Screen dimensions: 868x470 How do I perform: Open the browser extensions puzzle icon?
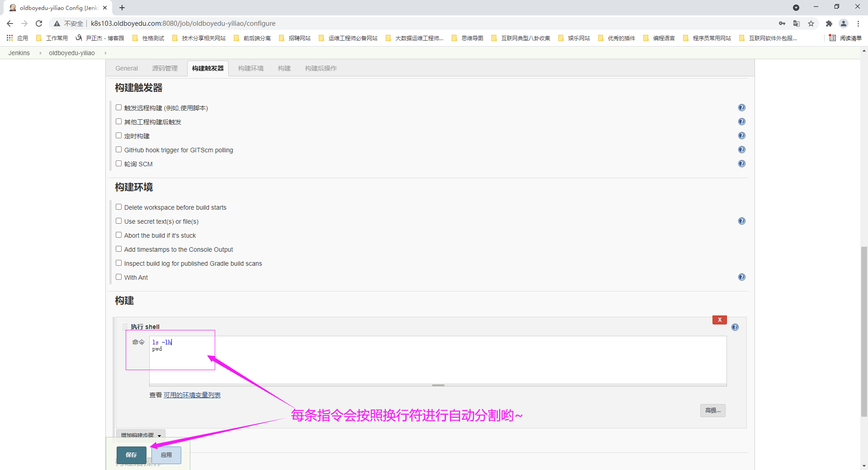pyautogui.click(x=829, y=23)
